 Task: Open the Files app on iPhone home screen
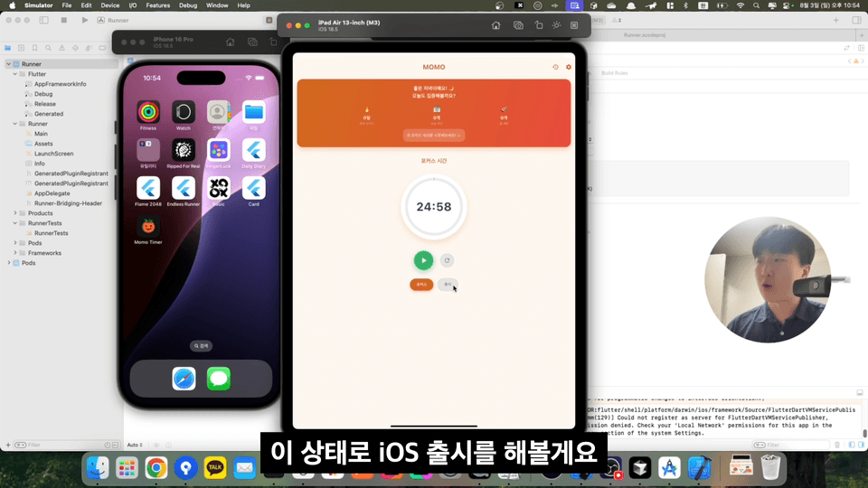click(x=253, y=112)
